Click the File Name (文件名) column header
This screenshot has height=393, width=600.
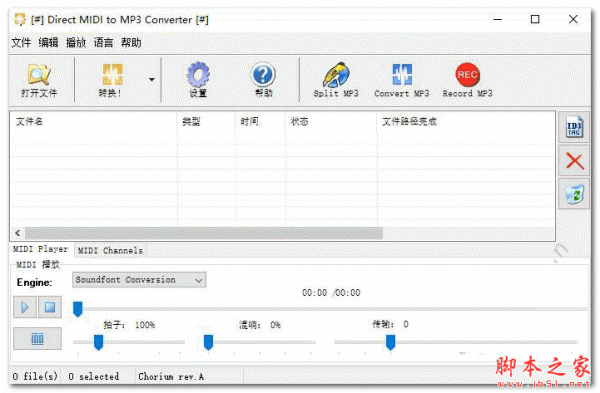[x=93, y=122]
